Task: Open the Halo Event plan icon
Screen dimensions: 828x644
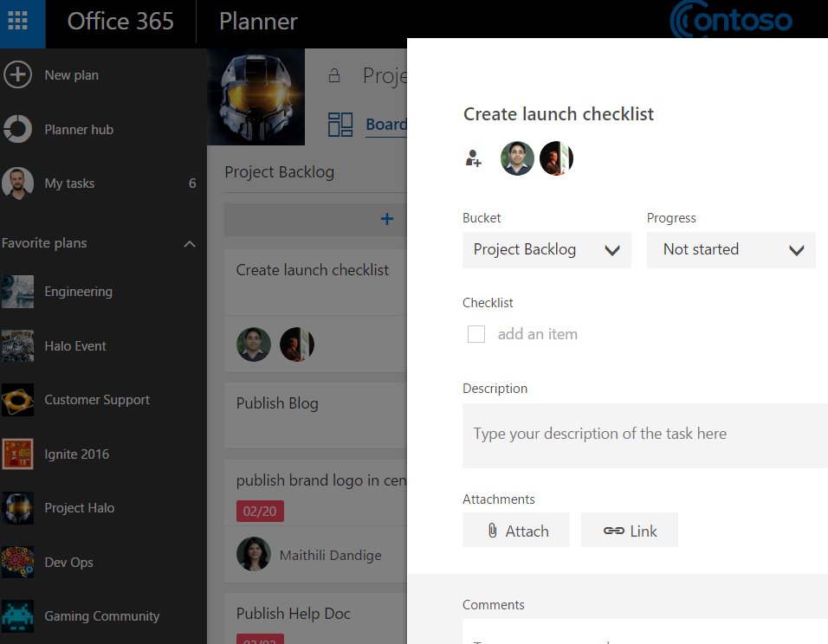Action: 17,345
